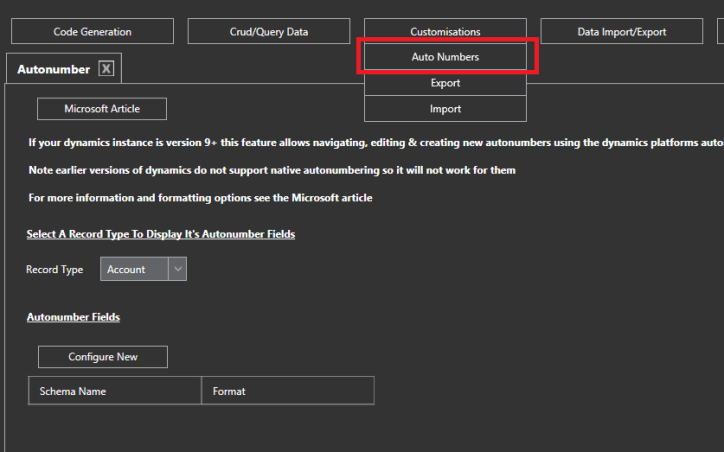The height and width of the screenshot is (452, 724).
Task: Open the Code Generation menu
Action: coord(92,32)
